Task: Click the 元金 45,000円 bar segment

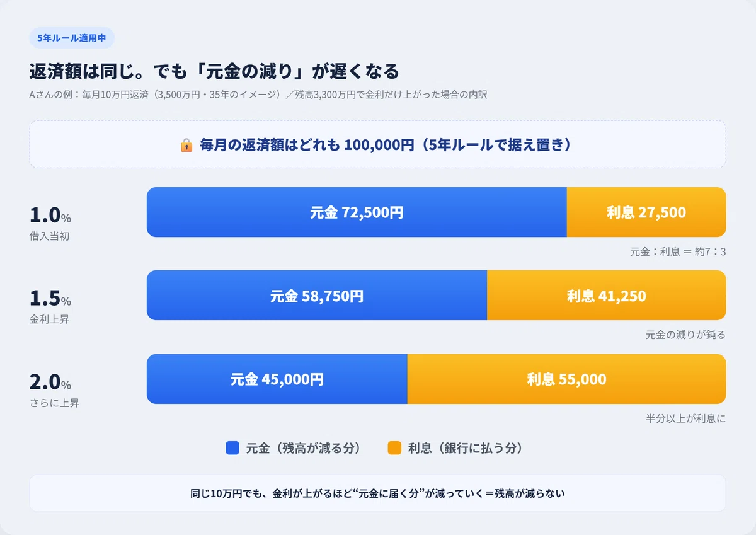Action: coord(277,379)
